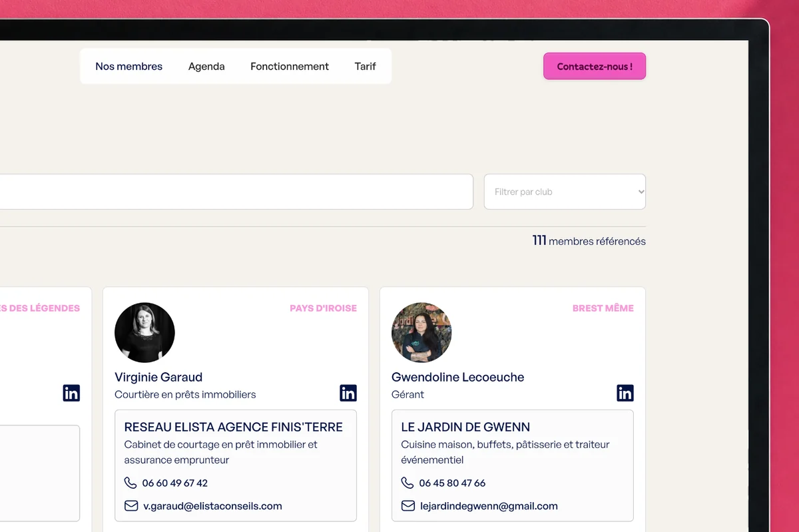This screenshot has width=799, height=532.
Task: Click the name Gwendoline Lecoeuche
Action: (457, 377)
